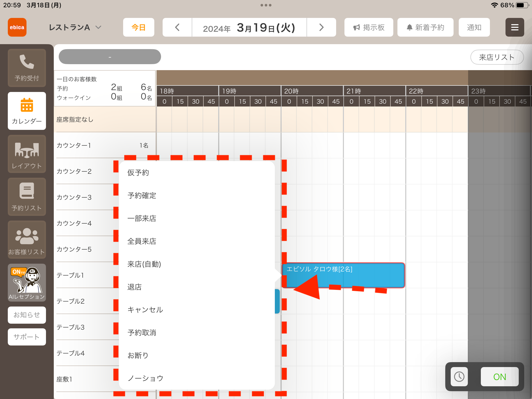
Task: Click the 18時 hour header
Action: tap(188, 91)
